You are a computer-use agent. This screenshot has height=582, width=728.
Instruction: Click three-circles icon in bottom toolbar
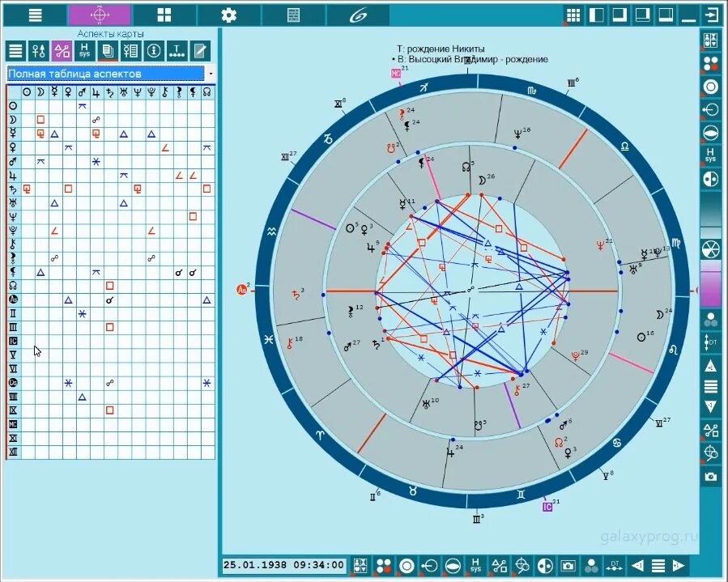pos(591,566)
